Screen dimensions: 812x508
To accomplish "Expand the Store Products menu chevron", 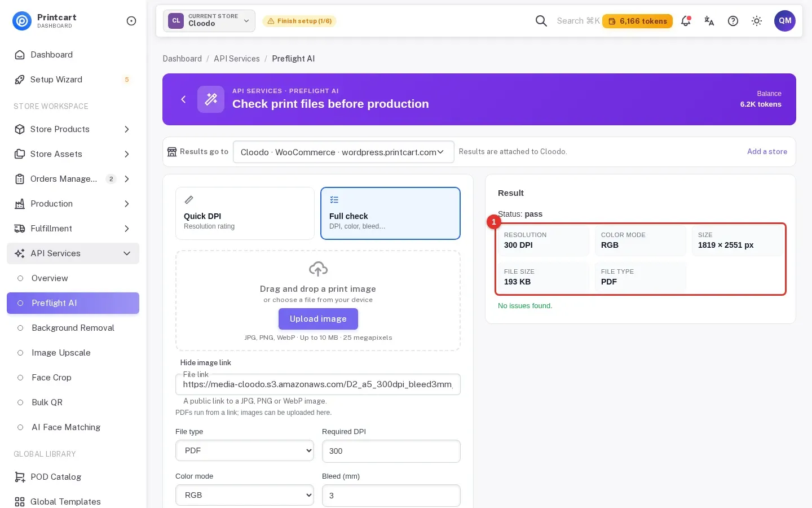I will [127, 129].
